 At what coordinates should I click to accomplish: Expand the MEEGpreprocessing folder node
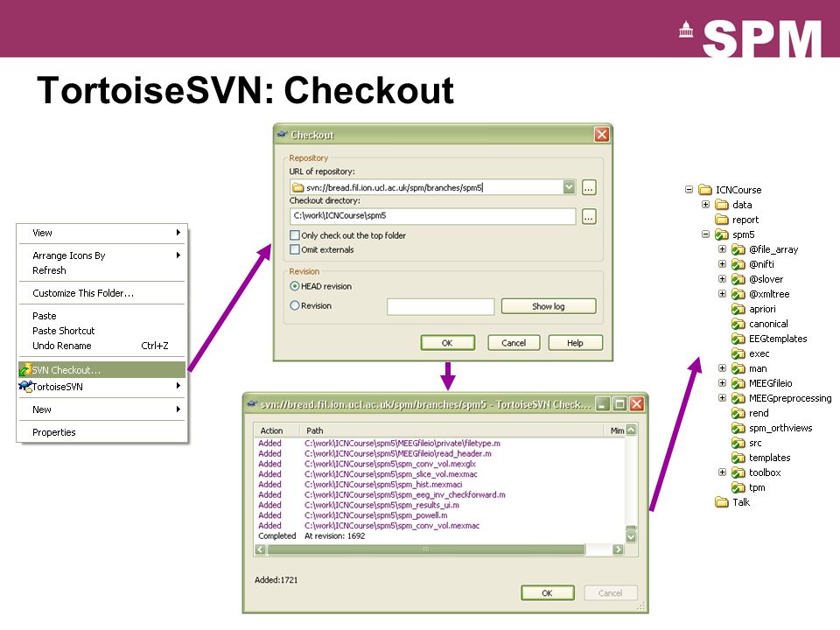722,398
